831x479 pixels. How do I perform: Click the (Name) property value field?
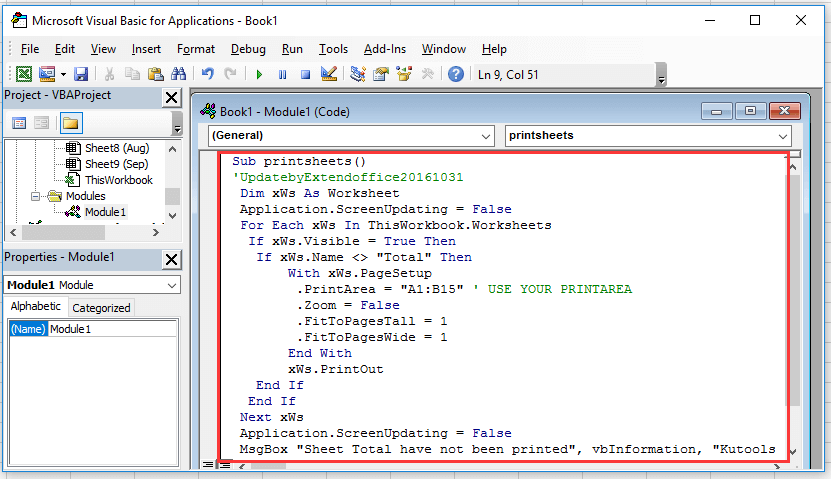(x=110, y=329)
